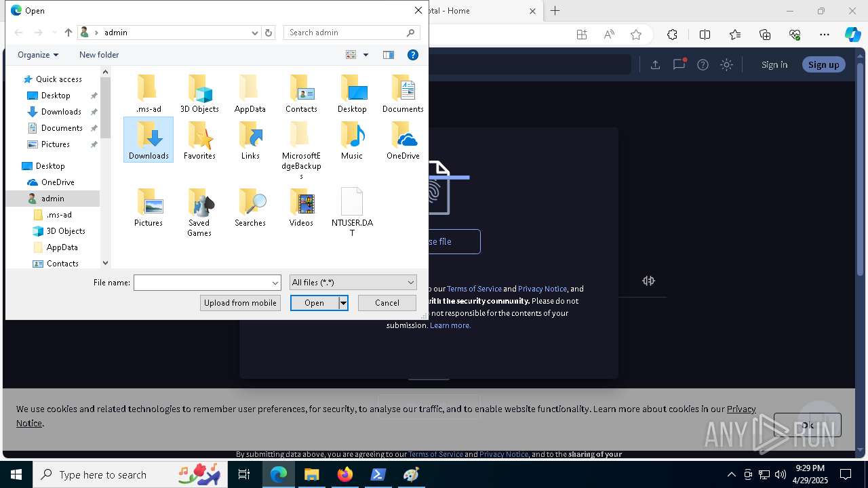This screenshot has height=488, width=868.
Task: Open Edge split screen icon
Action: [705, 35]
